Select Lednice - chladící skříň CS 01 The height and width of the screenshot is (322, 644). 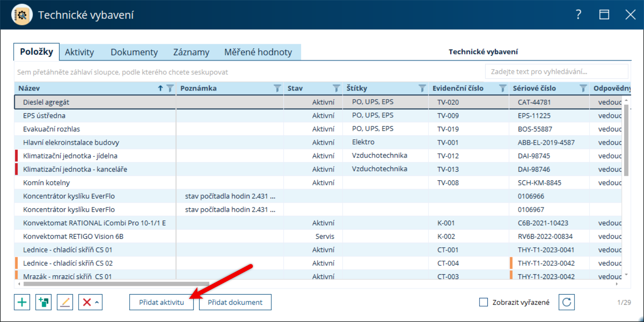319,250
